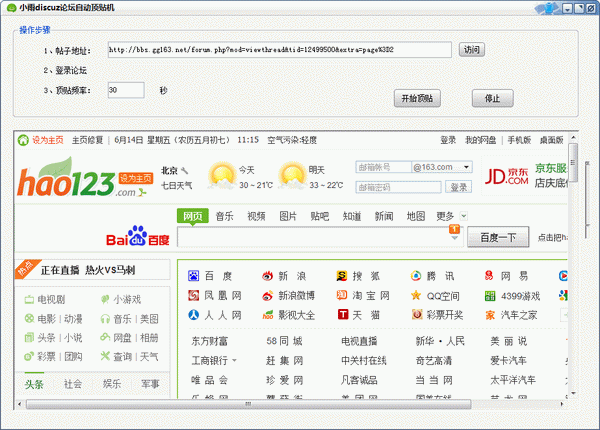This screenshot has width=600, height=430.
Task: Switch to the 娱乐 news tab
Action: click(111, 383)
